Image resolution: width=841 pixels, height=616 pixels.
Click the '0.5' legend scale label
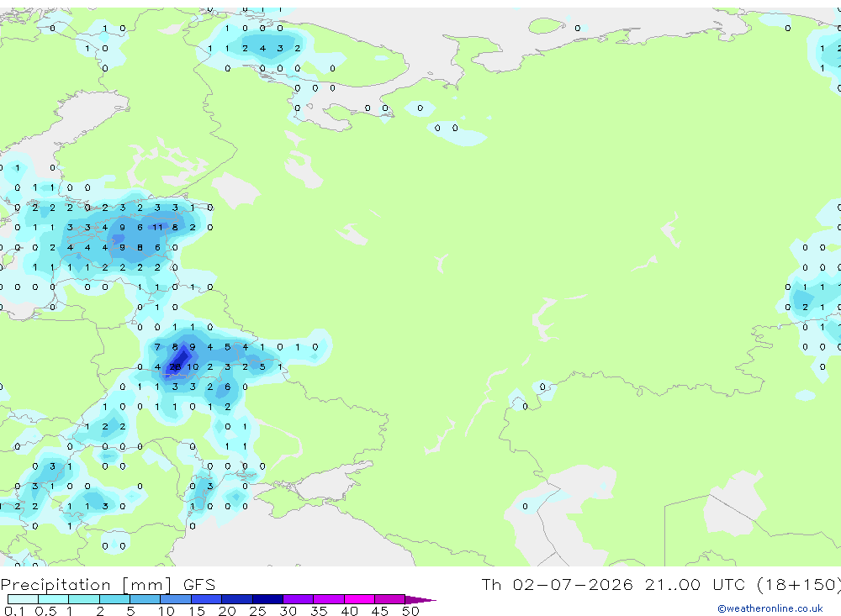(45, 611)
